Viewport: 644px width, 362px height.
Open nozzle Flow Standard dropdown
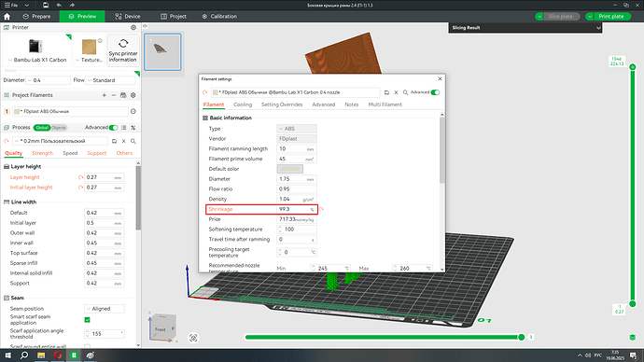pos(110,80)
